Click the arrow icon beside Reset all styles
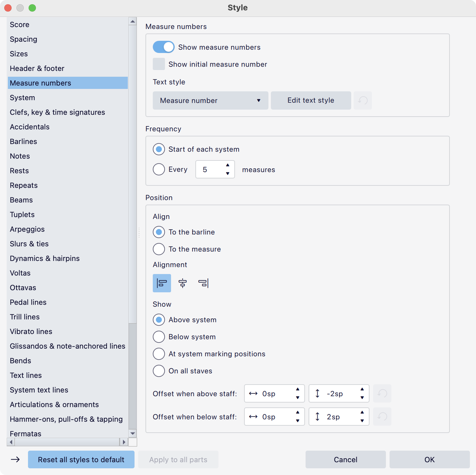476x475 pixels. [x=15, y=459]
